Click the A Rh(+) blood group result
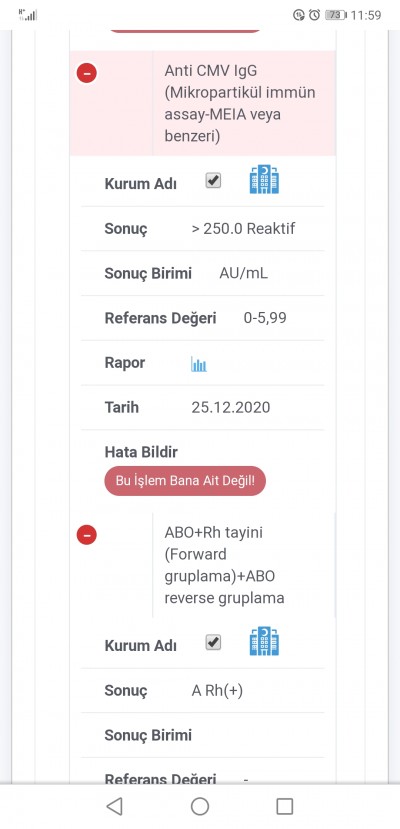The image size is (400, 829). pyautogui.click(x=217, y=690)
